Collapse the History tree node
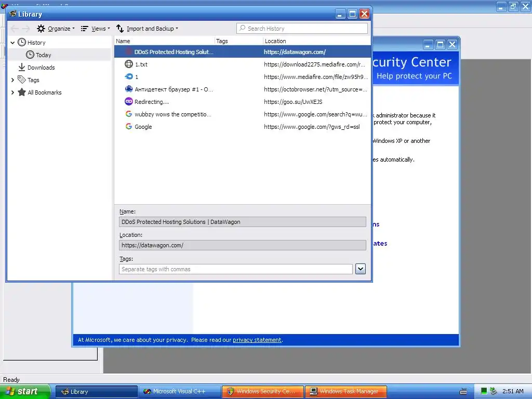The height and width of the screenshot is (399, 532). [12, 43]
